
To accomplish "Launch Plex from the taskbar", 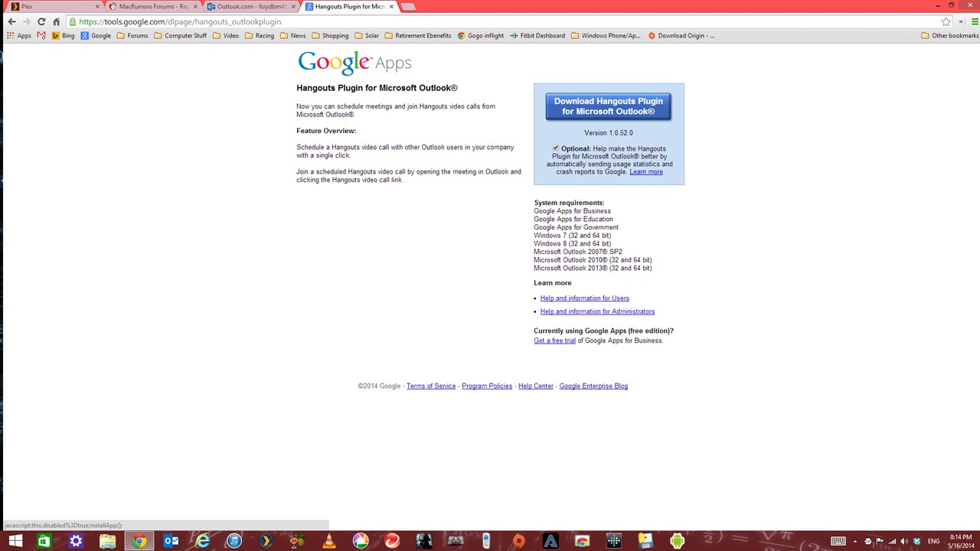I will click(266, 541).
